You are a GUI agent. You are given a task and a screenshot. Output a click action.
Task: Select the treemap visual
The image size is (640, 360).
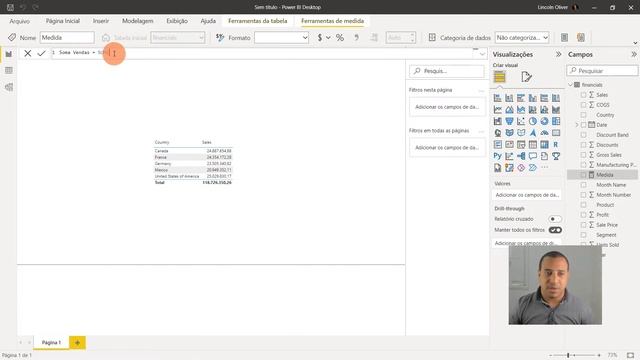pos(556,121)
